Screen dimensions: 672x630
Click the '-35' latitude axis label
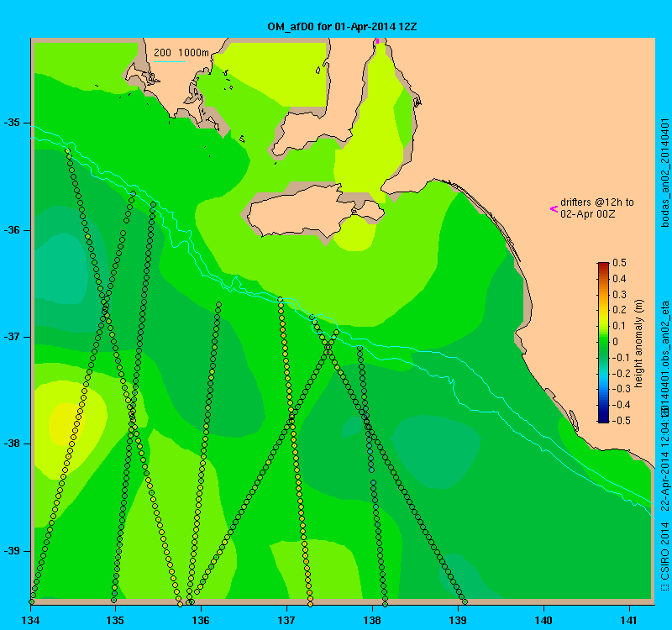pos(12,123)
